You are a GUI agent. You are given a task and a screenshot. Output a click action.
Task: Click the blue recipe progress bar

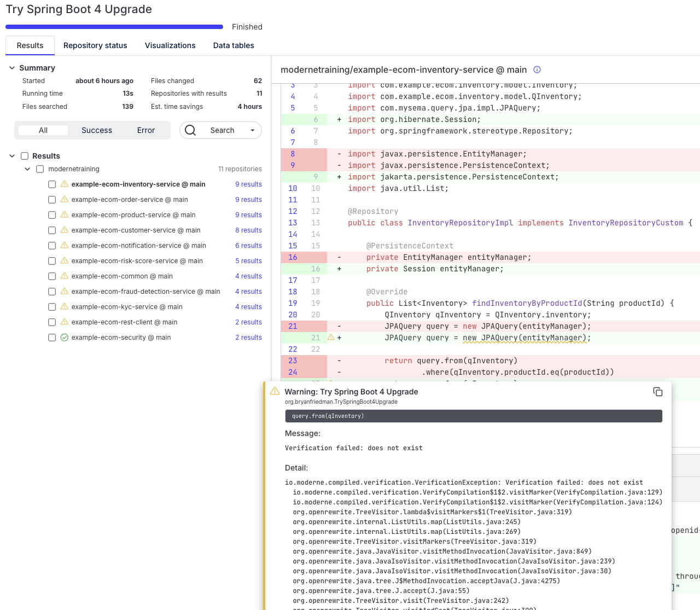tap(114, 27)
